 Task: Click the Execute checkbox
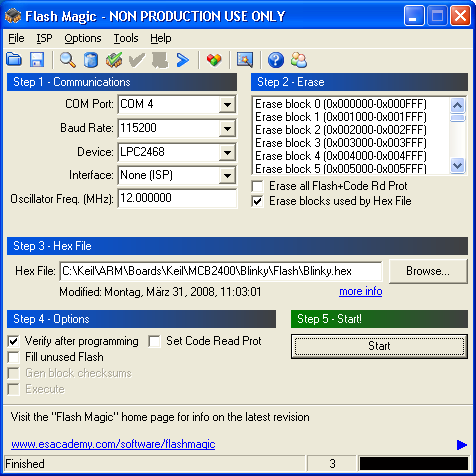13,389
